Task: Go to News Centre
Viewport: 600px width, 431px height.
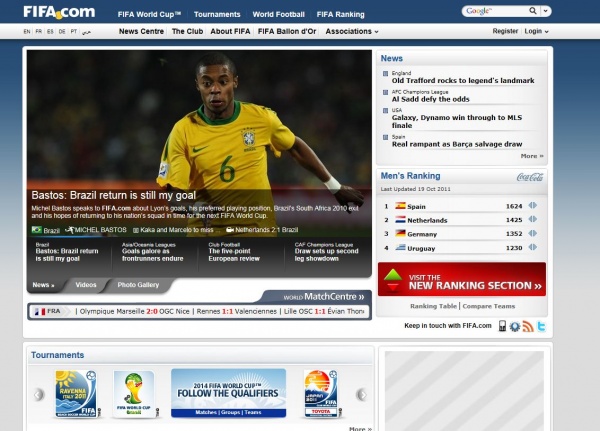Action: coord(141,31)
